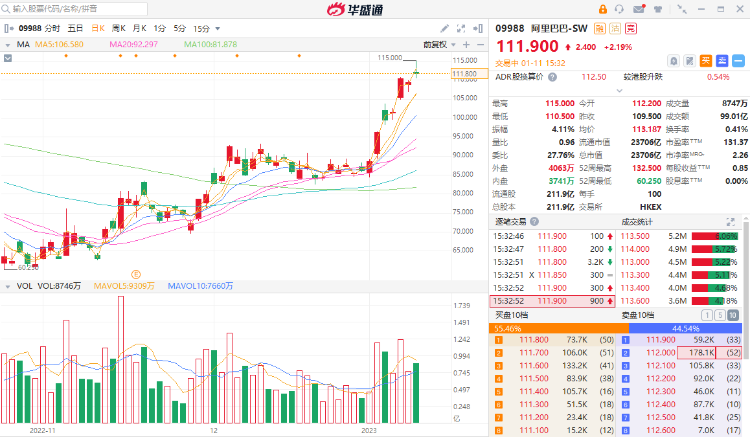The width and height of the screenshot is (750, 437).
Task: Click the 卖盘10档 header
Action: [x=638, y=315]
